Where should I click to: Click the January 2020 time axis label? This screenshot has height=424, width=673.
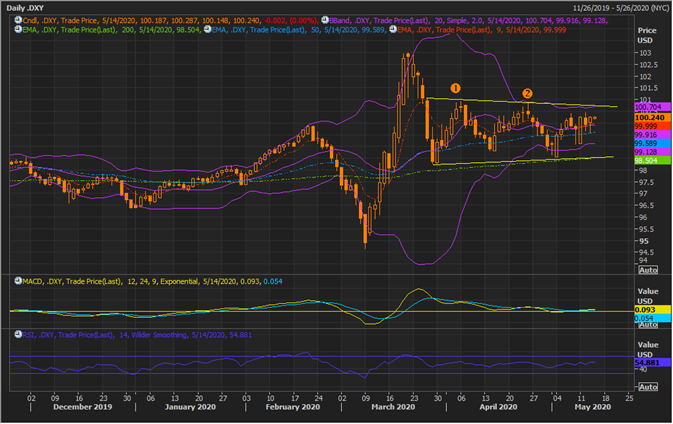click(x=190, y=407)
